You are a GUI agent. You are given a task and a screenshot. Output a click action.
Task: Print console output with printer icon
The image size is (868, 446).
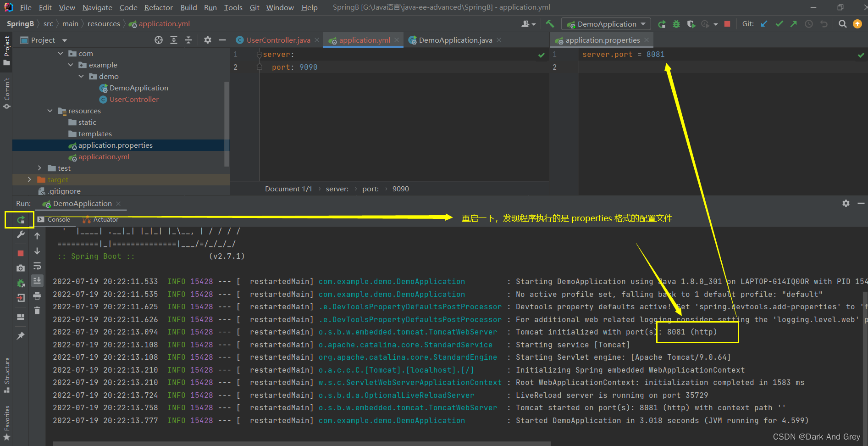click(37, 296)
